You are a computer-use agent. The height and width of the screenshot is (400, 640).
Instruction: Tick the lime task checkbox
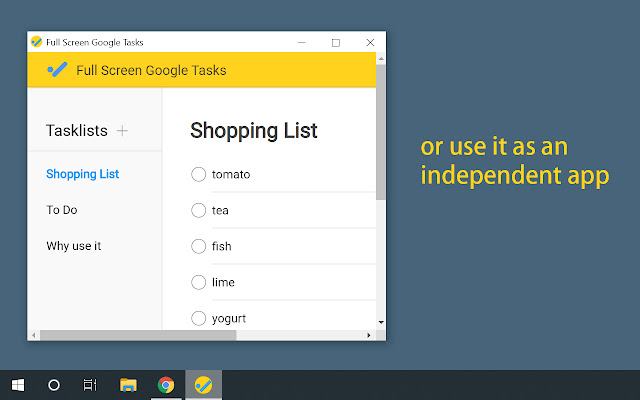(x=198, y=282)
